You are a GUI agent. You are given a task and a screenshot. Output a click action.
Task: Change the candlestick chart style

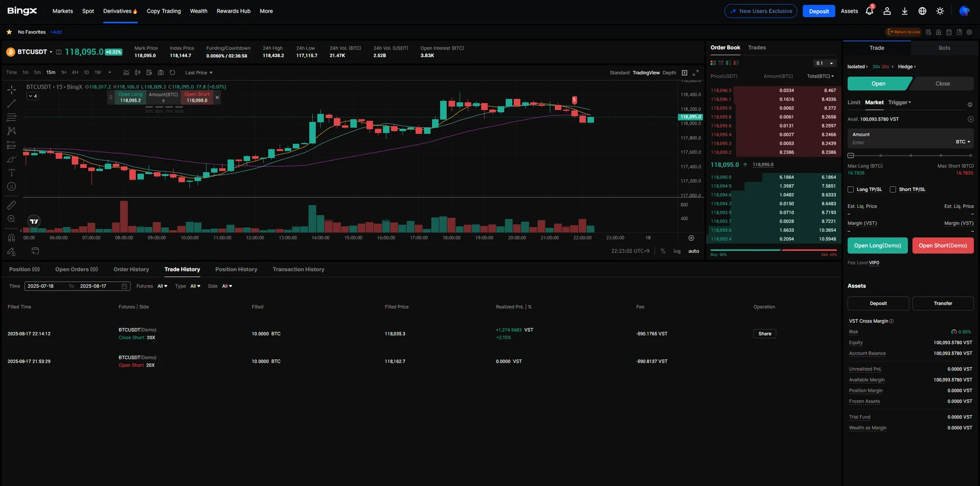(x=138, y=72)
